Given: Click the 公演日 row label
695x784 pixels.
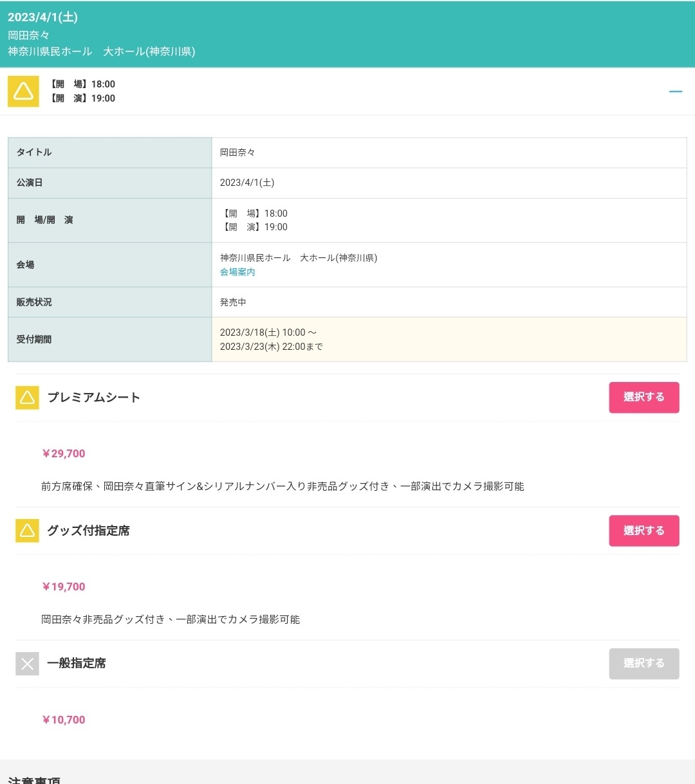Looking at the screenshot, I should [x=30, y=183].
